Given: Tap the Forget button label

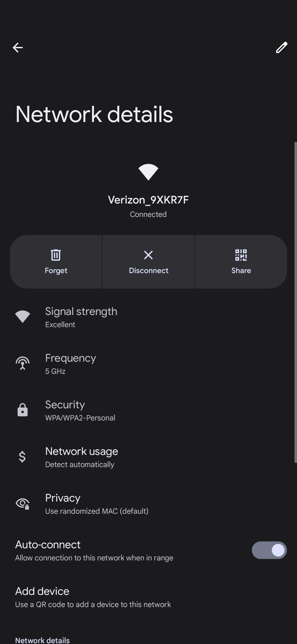Looking at the screenshot, I should 56,270.
